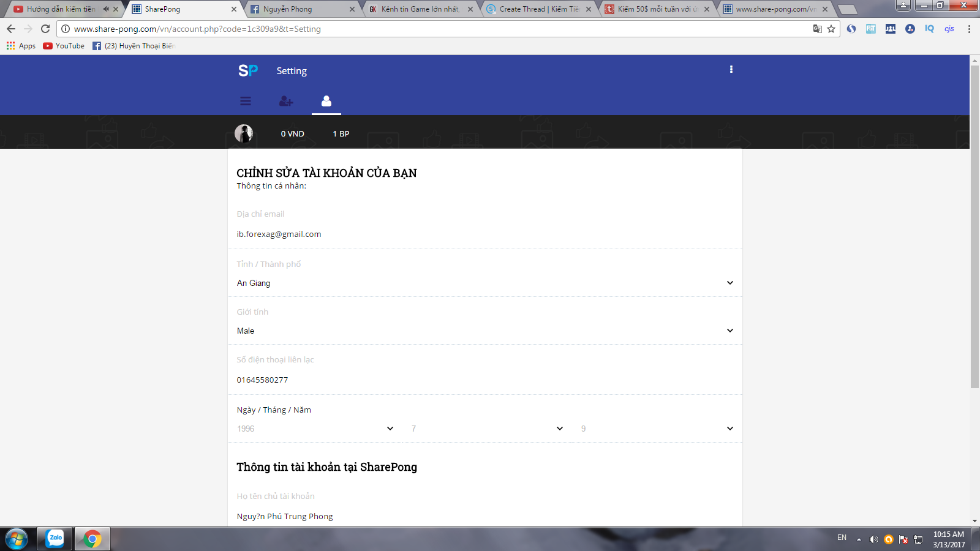
Task: Open the add-friend referral tab
Action: [x=286, y=101]
